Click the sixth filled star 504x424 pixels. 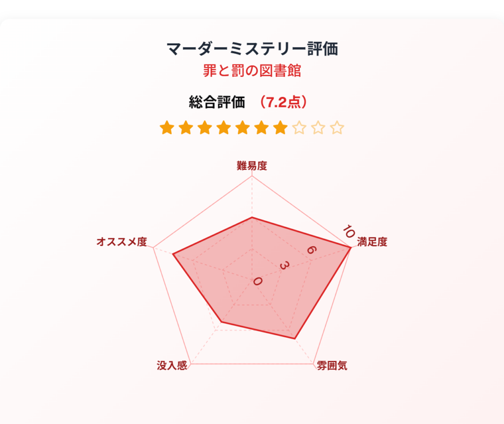pos(262,128)
